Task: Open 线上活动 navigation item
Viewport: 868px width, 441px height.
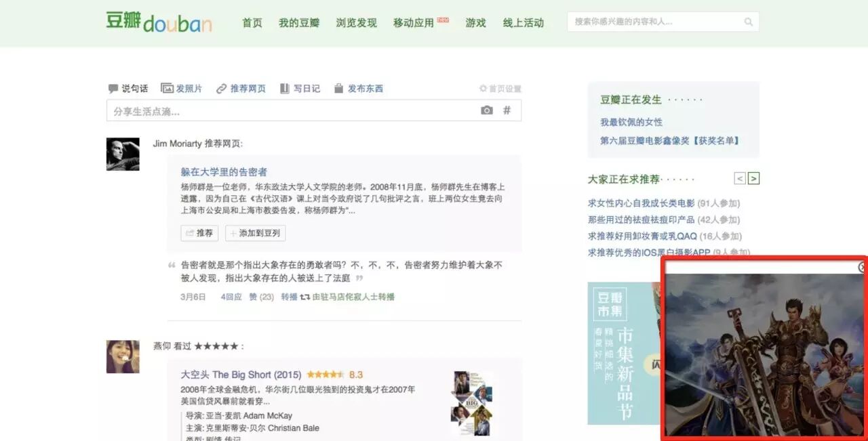Action: click(x=524, y=23)
